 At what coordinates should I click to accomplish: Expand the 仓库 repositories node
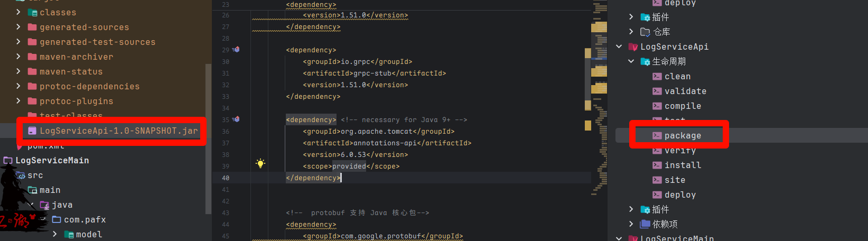pos(631,32)
